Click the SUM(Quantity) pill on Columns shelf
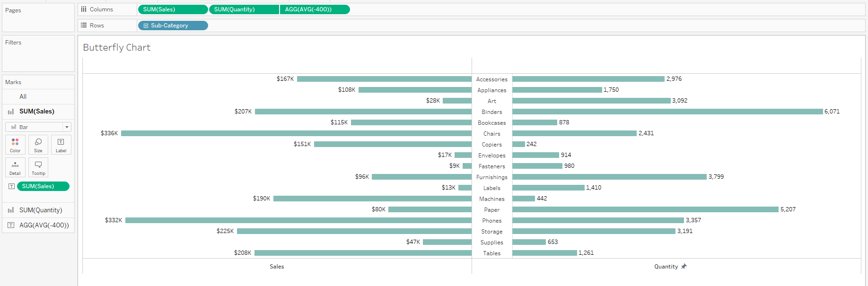Screen dimensions: 868x286 click(x=244, y=9)
